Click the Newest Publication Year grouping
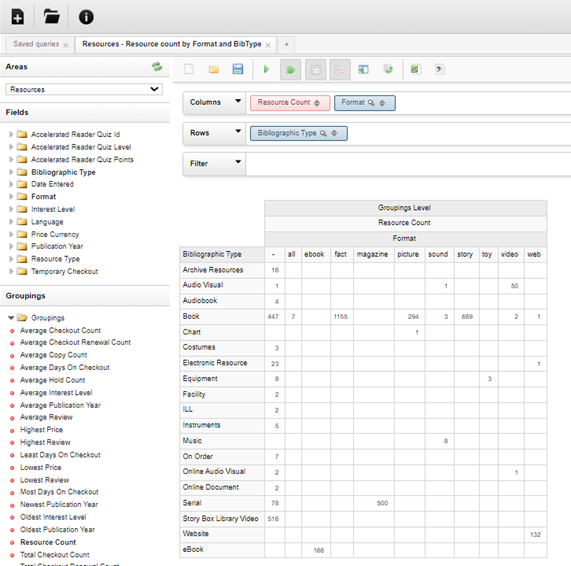Image resolution: width=571 pixels, height=566 pixels. (59, 504)
